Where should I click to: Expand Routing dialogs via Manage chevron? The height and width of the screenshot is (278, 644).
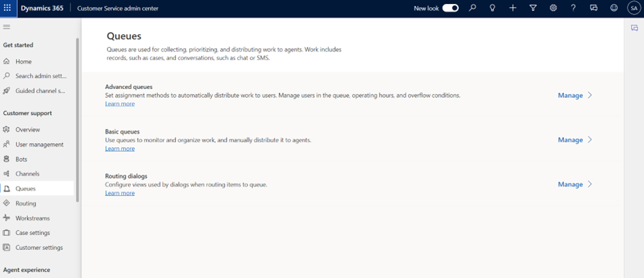point(590,185)
